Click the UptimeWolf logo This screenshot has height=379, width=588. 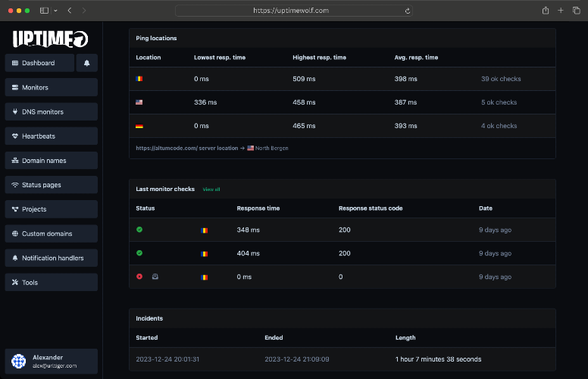point(51,39)
